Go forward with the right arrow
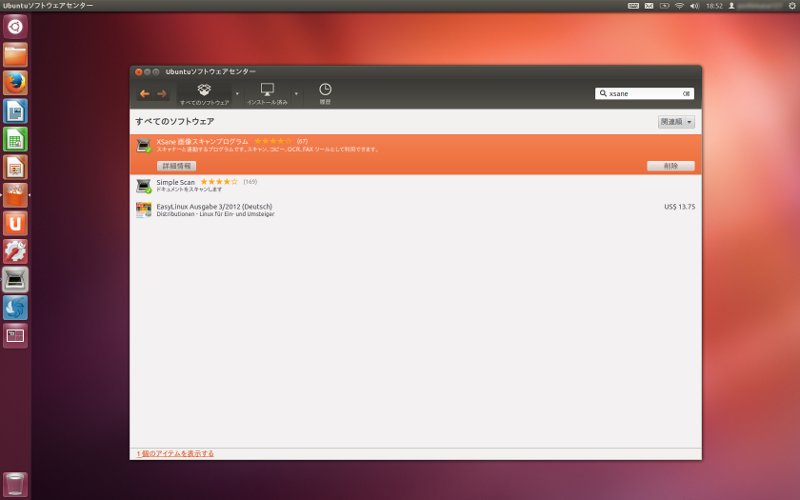The image size is (800, 500). pyautogui.click(x=162, y=93)
